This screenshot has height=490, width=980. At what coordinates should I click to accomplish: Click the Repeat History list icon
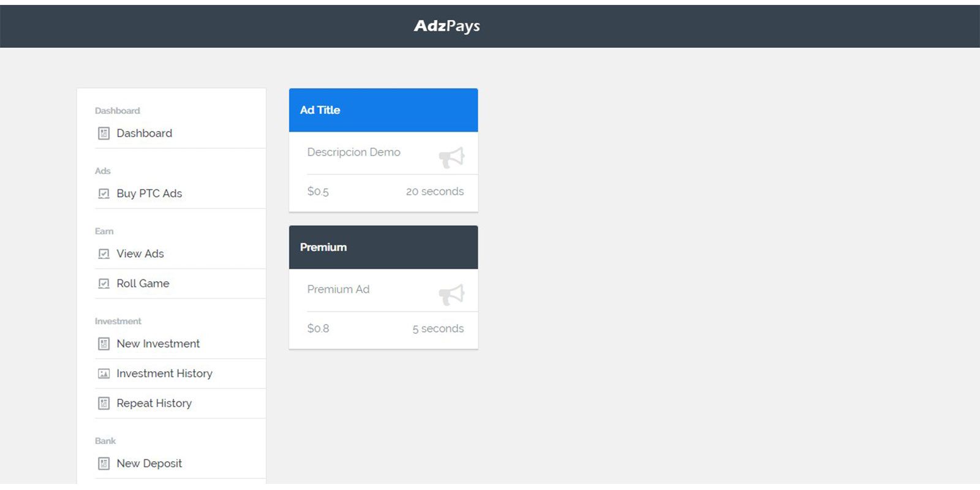click(x=104, y=404)
